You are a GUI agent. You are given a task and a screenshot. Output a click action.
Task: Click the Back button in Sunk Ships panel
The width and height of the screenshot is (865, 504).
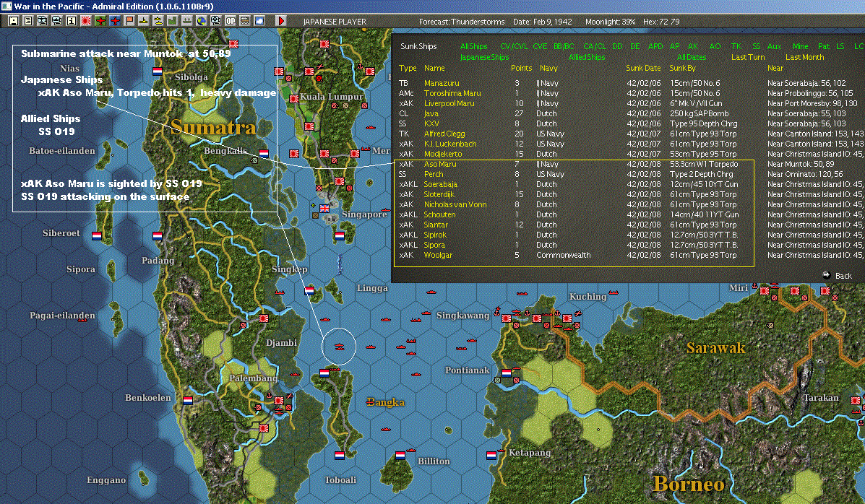click(838, 275)
